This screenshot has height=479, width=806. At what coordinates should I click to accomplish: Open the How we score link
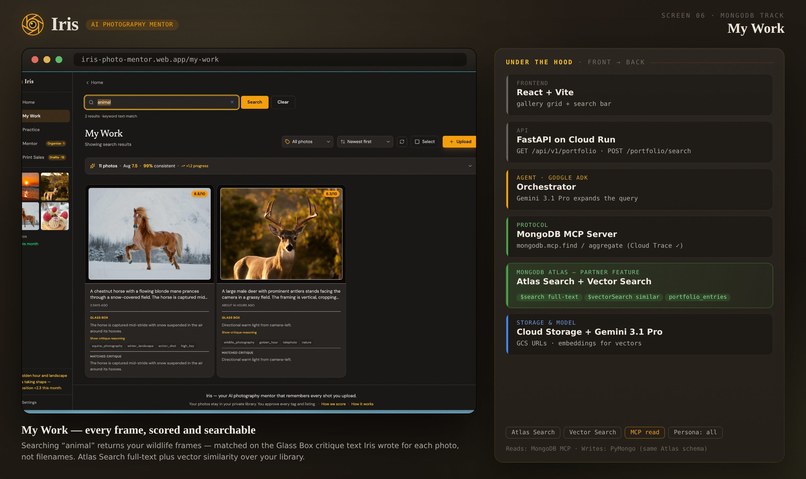coord(333,404)
